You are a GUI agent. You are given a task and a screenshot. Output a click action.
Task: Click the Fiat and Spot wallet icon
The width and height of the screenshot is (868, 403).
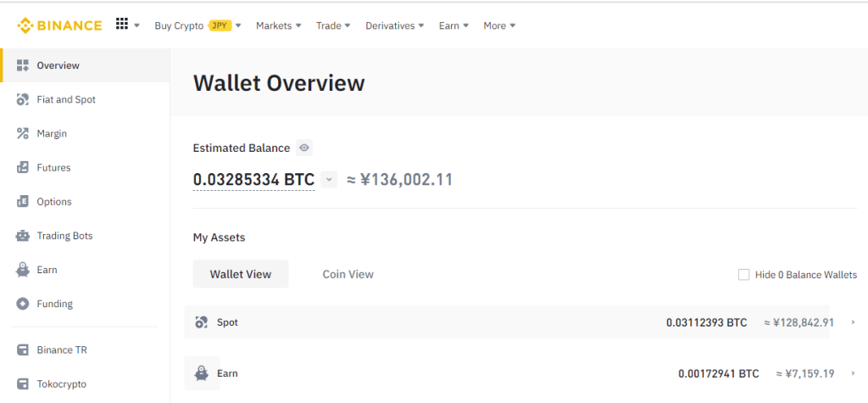[x=23, y=100]
